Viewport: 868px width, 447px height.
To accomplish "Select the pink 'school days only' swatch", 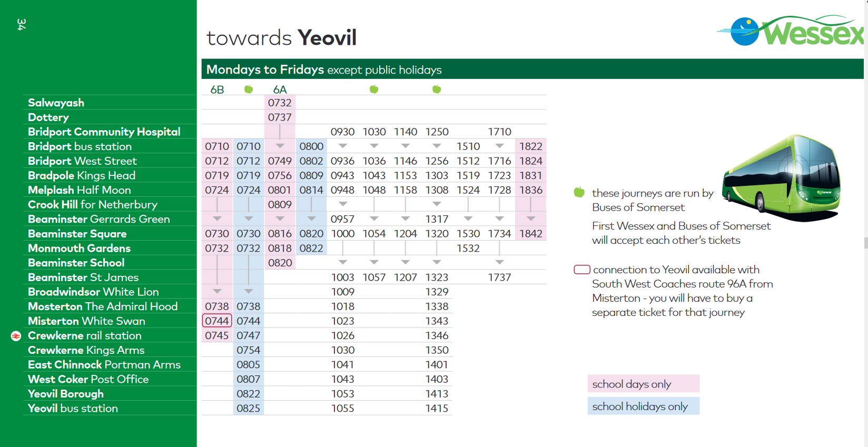I will 643,384.
